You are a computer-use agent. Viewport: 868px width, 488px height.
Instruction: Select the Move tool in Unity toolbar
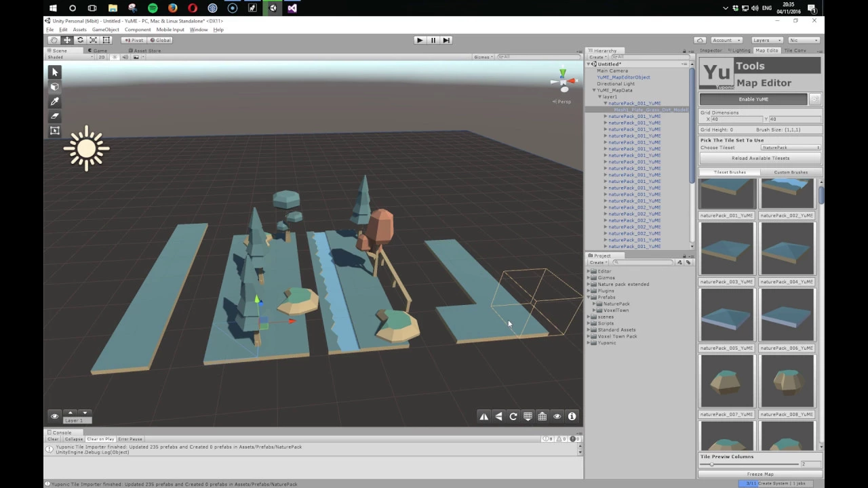[x=67, y=40]
